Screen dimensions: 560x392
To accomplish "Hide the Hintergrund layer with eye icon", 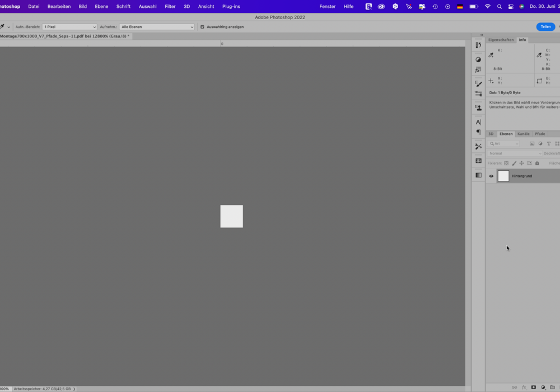I will pyautogui.click(x=491, y=176).
